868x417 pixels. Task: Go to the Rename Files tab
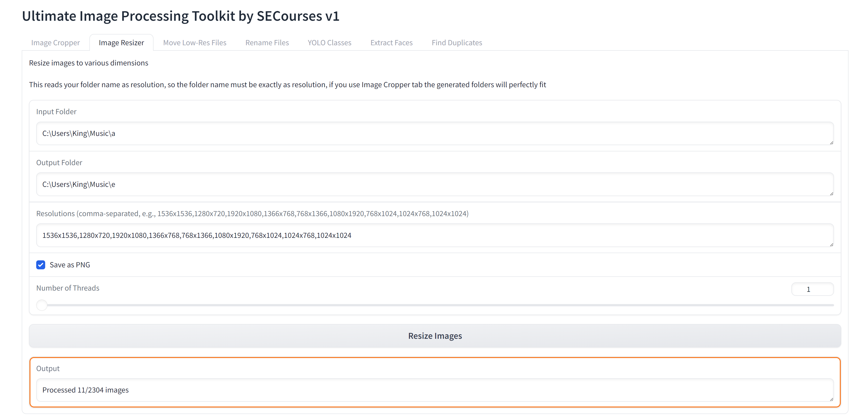[x=267, y=42]
